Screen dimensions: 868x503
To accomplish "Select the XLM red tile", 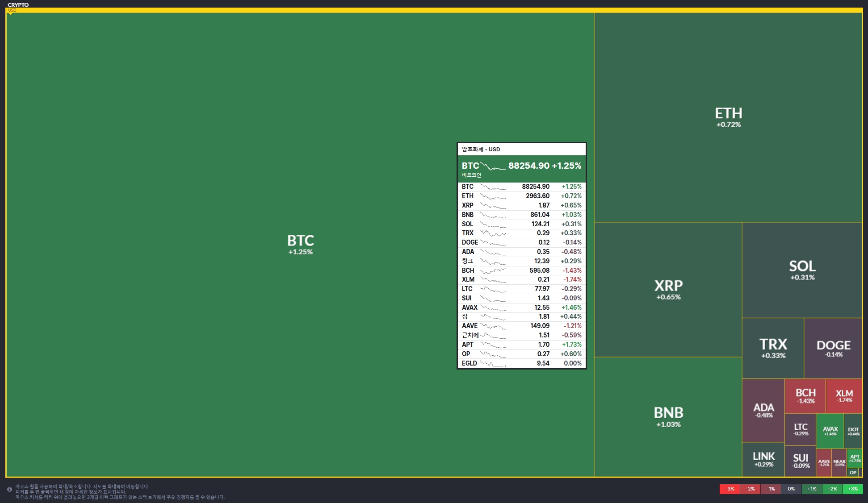I will 844,395.
